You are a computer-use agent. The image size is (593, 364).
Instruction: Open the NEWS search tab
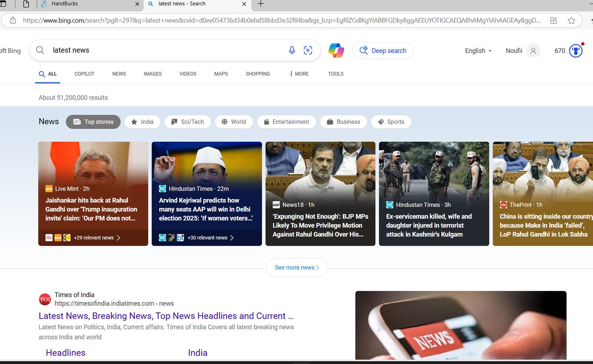pos(119,74)
